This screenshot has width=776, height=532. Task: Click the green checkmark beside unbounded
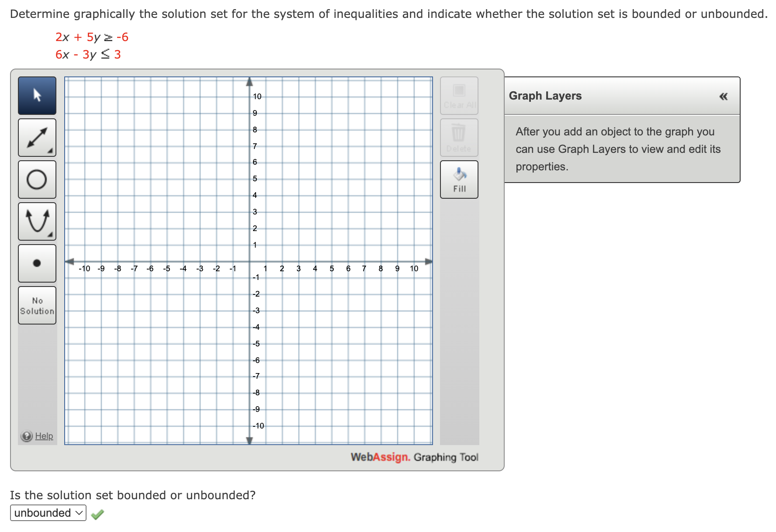click(x=98, y=514)
